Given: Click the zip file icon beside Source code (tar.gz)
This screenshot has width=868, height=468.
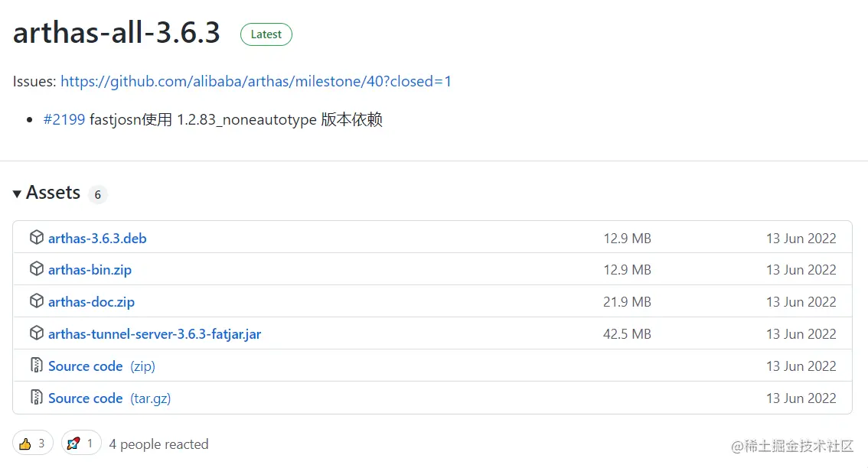Looking at the screenshot, I should pyautogui.click(x=37, y=397).
